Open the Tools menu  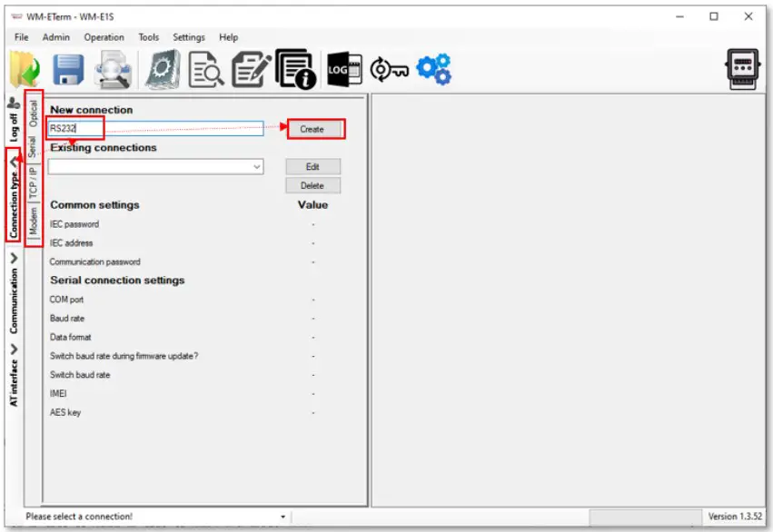[148, 37]
